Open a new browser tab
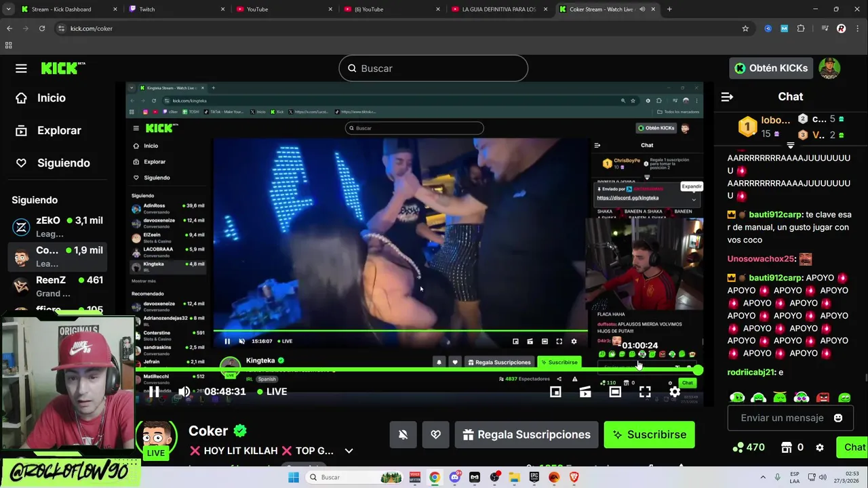Image resolution: width=868 pixels, height=488 pixels. (669, 9)
